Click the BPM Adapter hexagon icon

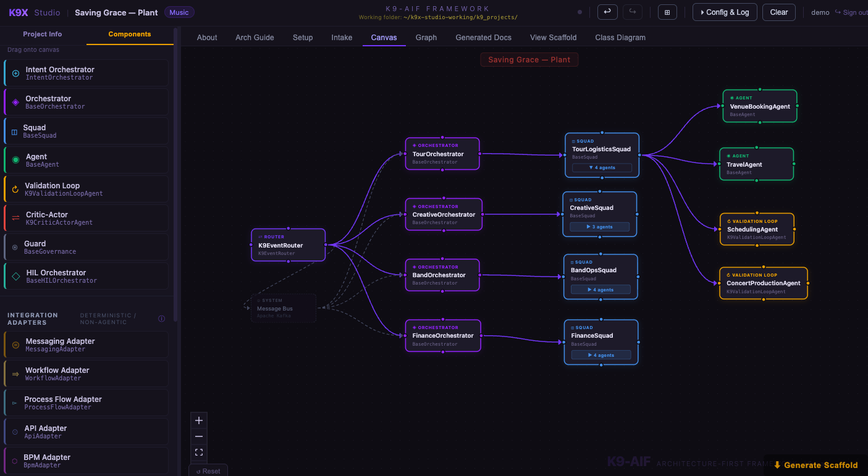click(x=15, y=461)
